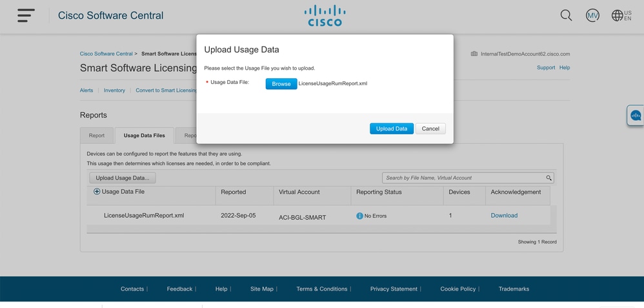The height and width of the screenshot is (308, 644).
Task: Click the No Errors info icon
Action: [360, 216]
